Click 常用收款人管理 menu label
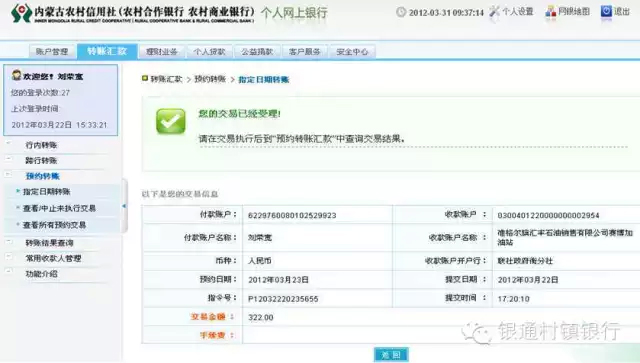640x363 pixels. click(53, 258)
